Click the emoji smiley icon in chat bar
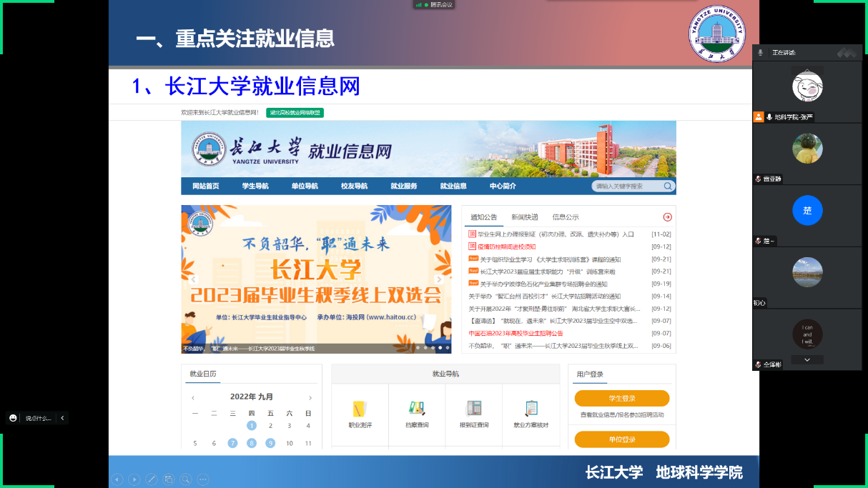868x488 pixels. (13, 418)
